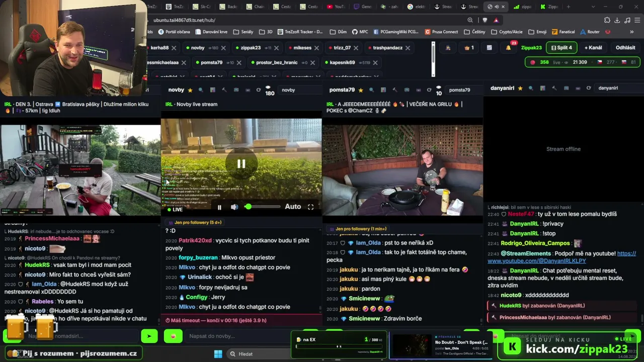Open the stats chart icon in pomsta79 panel
The width and height of the screenshot is (644, 362).
tap(383, 90)
